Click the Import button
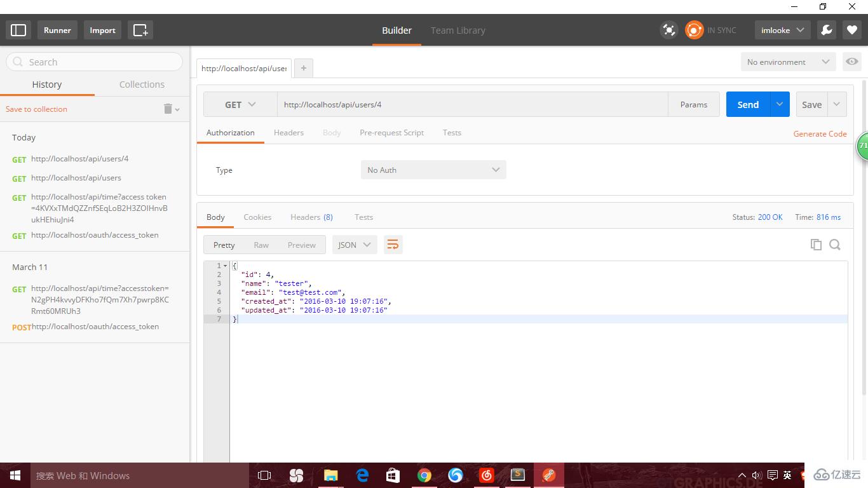Image resolution: width=868 pixels, height=488 pixels. point(102,30)
